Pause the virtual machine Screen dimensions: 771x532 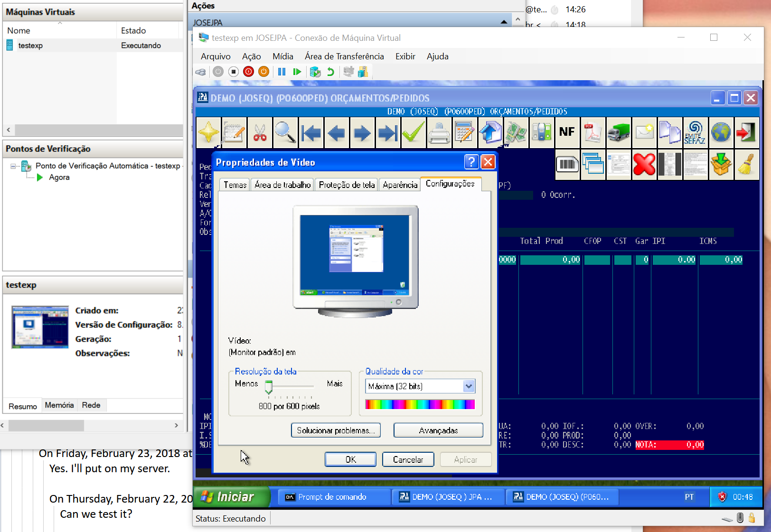282,72
